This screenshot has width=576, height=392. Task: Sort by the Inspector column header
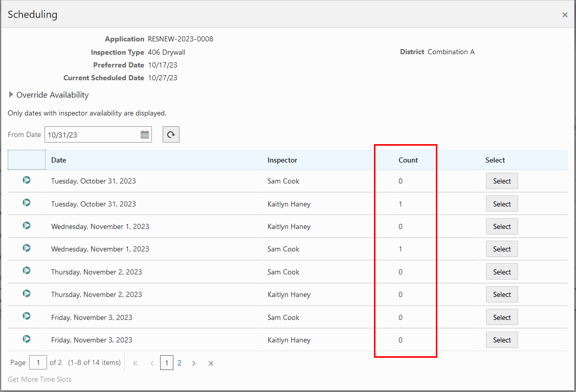[x=282, y=160]
